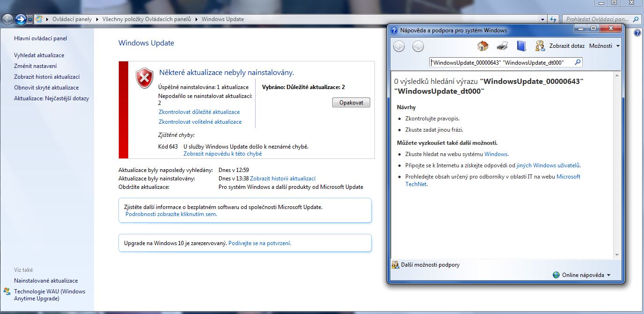Click Zobrazit dotaz ask icon

pos(540,46)
